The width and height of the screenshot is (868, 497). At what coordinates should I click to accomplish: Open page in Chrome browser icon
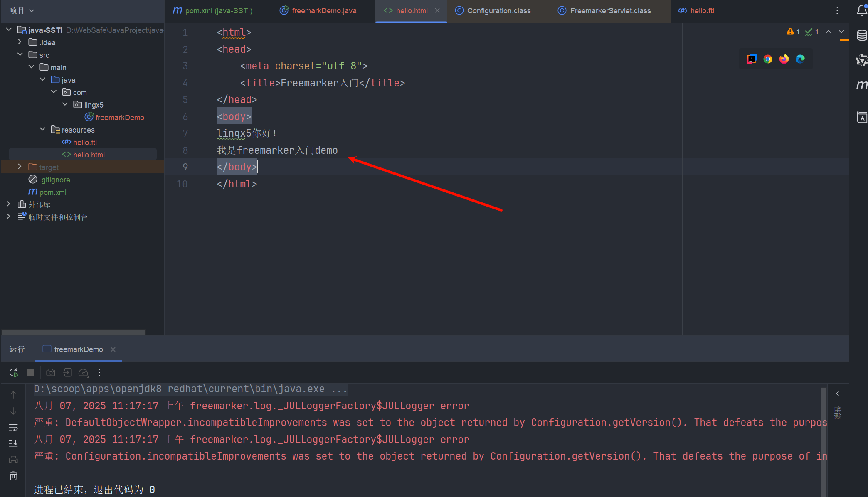click(767, 59)
